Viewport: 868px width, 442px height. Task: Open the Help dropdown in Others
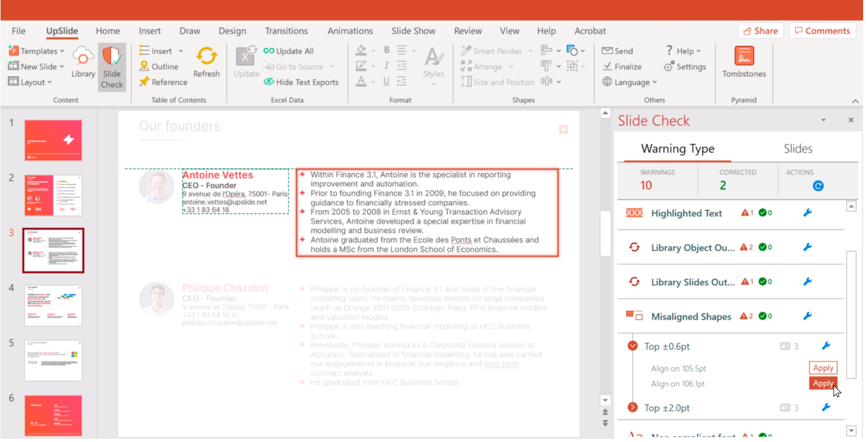(683, 51)
